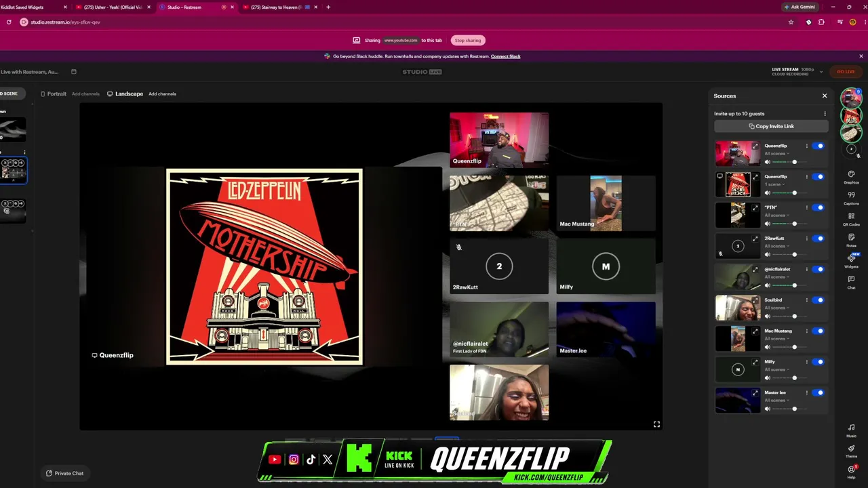868x488 pixels.
Task: Expand All scenes dropdown for Milfy
Action: coord(777,369)
